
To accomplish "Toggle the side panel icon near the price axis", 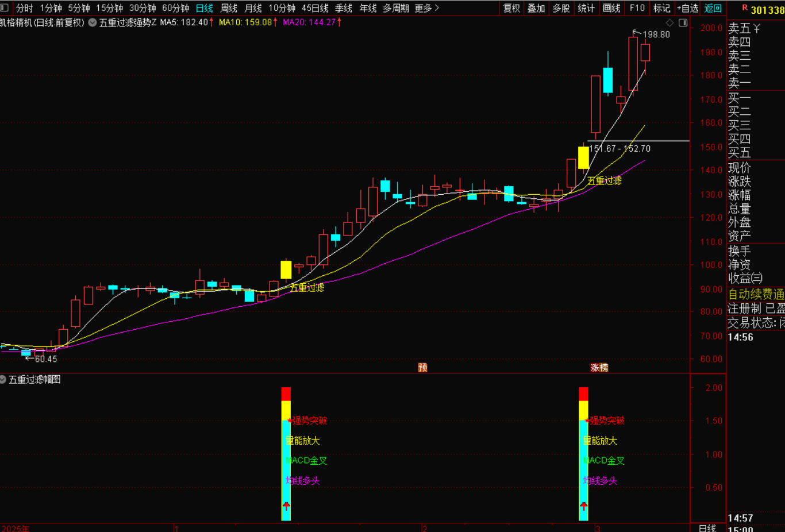I will click(683, 23).
